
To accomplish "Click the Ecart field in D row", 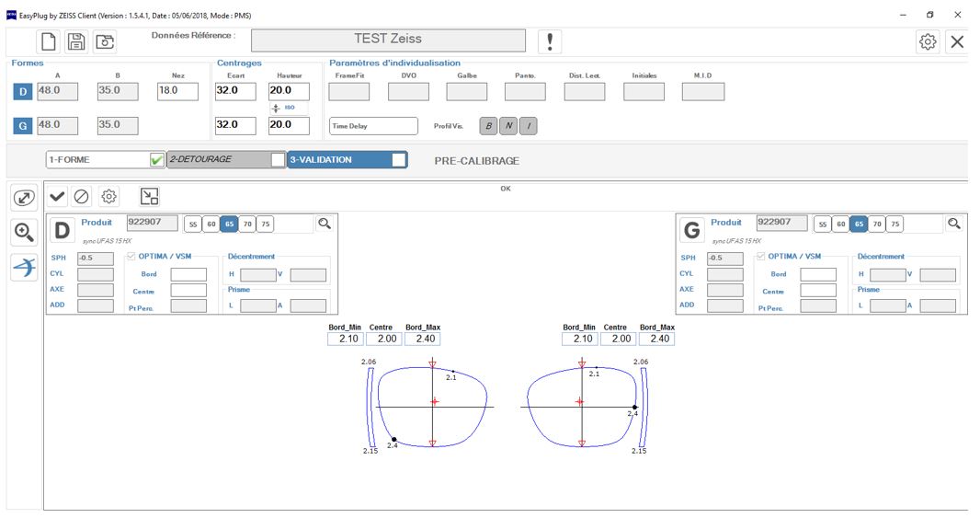I will (x=235, y=91).
